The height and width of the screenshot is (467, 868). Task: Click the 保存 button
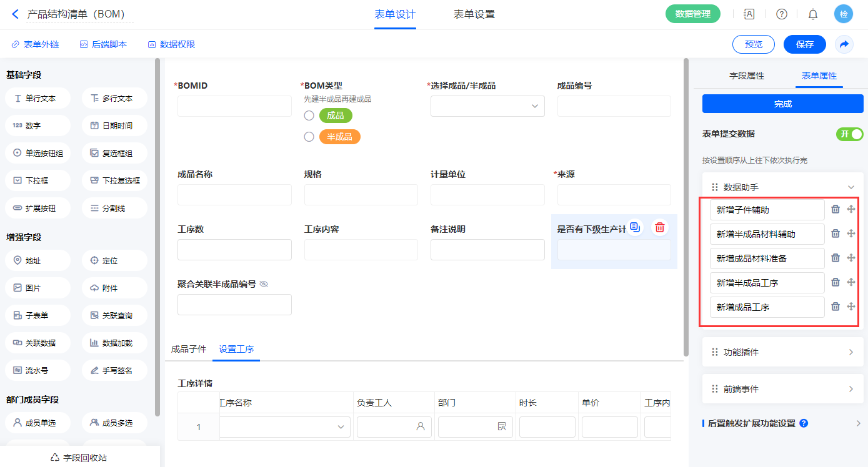click(804, 44)
